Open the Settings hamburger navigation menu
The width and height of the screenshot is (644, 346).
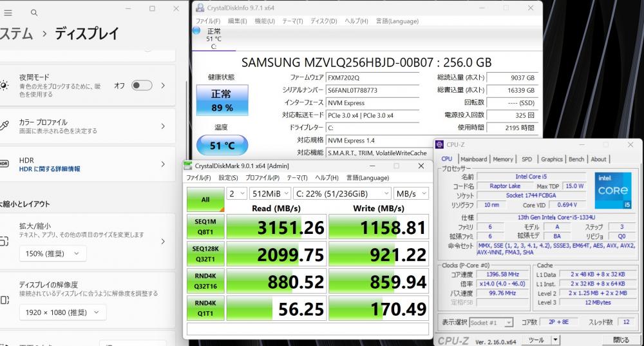[7, 13]
